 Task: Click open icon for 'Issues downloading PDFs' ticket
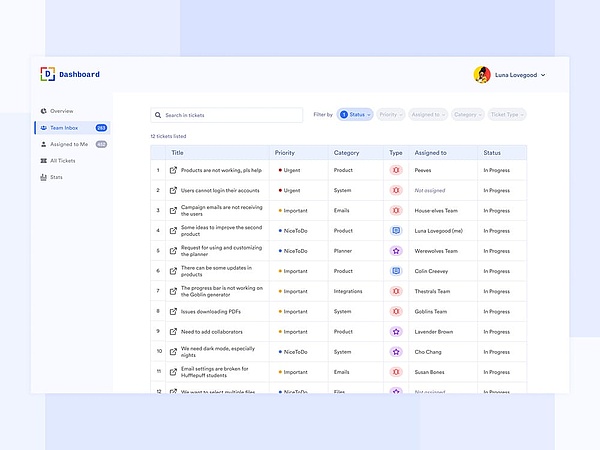click(x=173, y=311)
